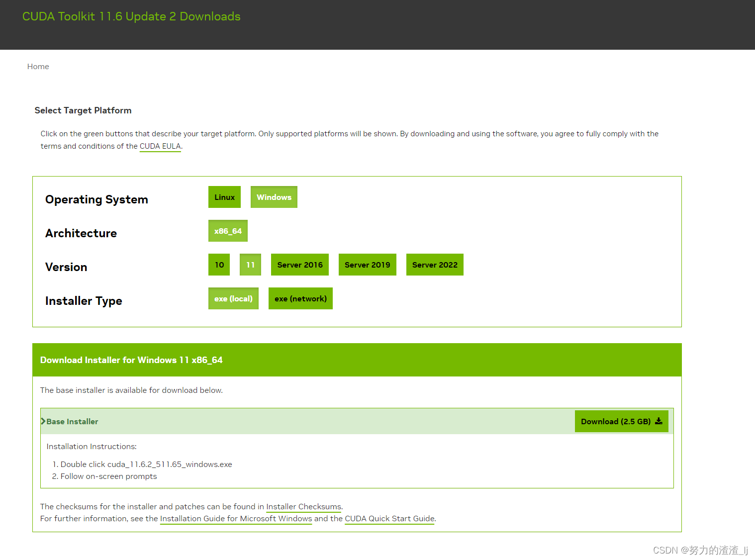The image size is (755, 560).
Task: Choose exe (local) installer type
Action: tap(233, 298)
